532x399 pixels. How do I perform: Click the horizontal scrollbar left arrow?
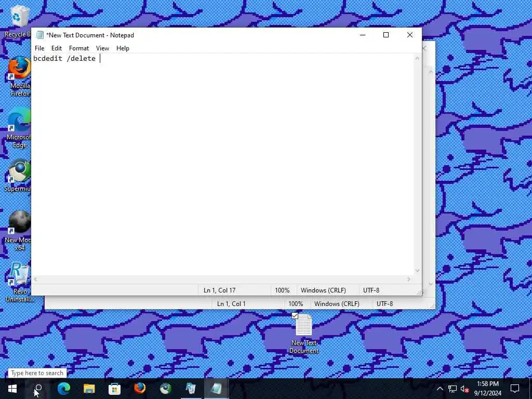(35, 279)
